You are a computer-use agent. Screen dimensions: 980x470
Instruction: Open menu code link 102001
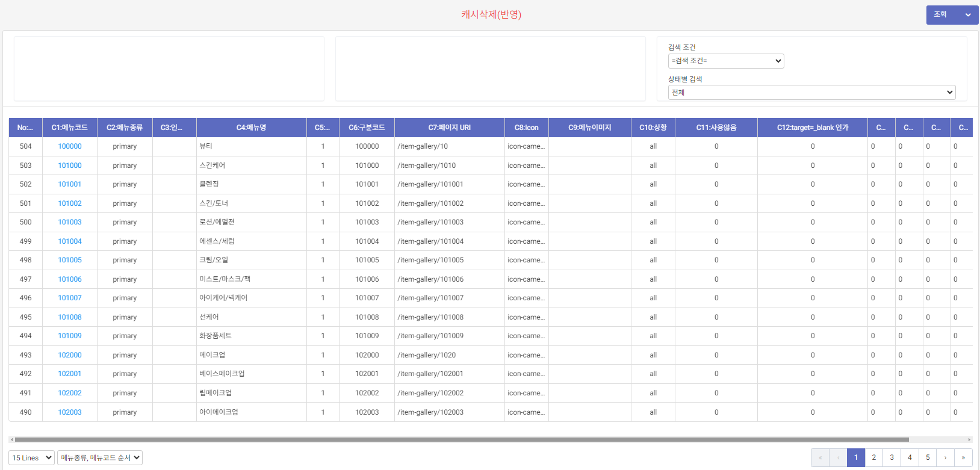coord(70,374)
